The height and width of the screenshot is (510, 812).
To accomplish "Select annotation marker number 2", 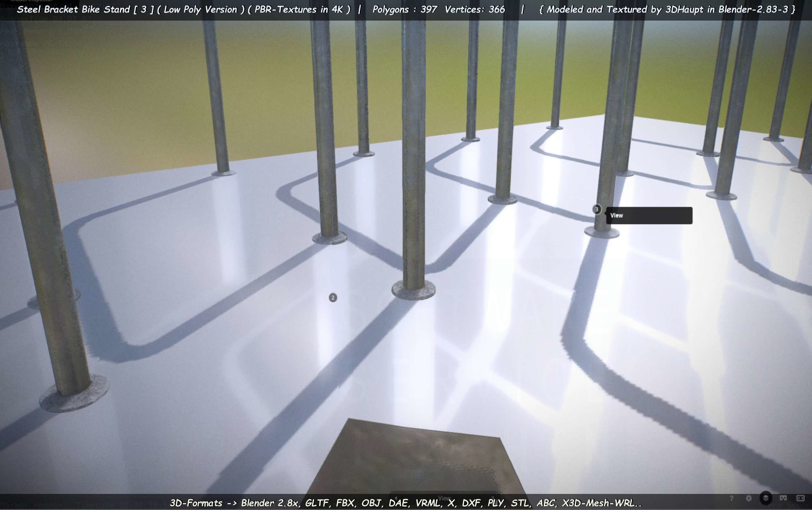I will [x=333, y=297].
